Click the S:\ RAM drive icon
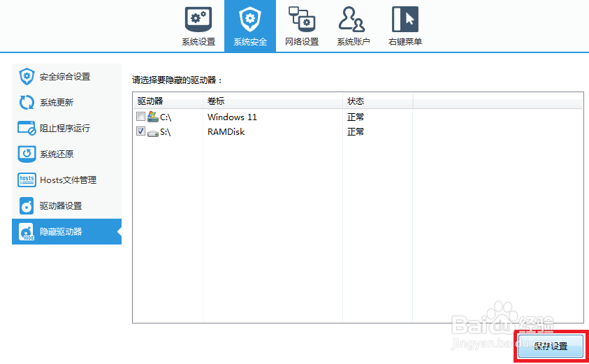 coord(152,133)
